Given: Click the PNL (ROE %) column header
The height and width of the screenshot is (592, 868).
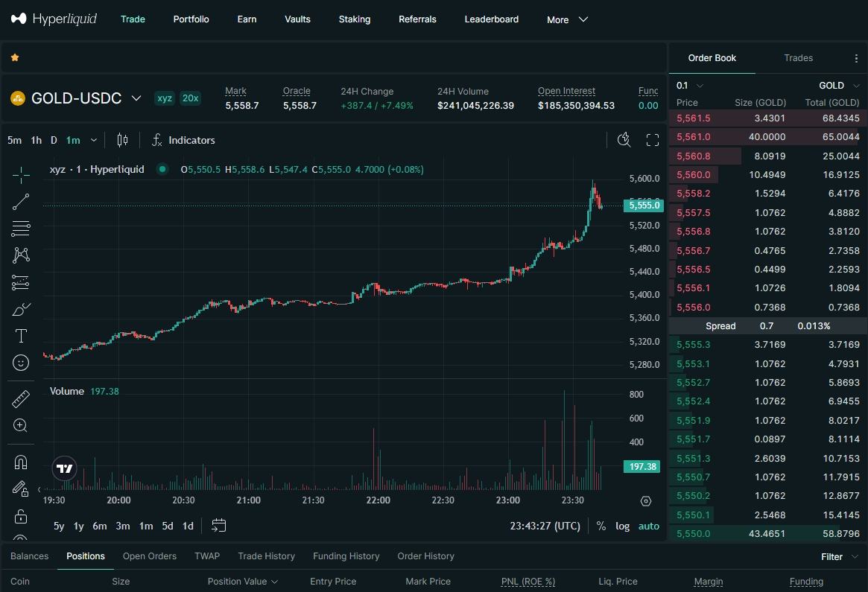Looking at the screenshot, I should (528, 582).
